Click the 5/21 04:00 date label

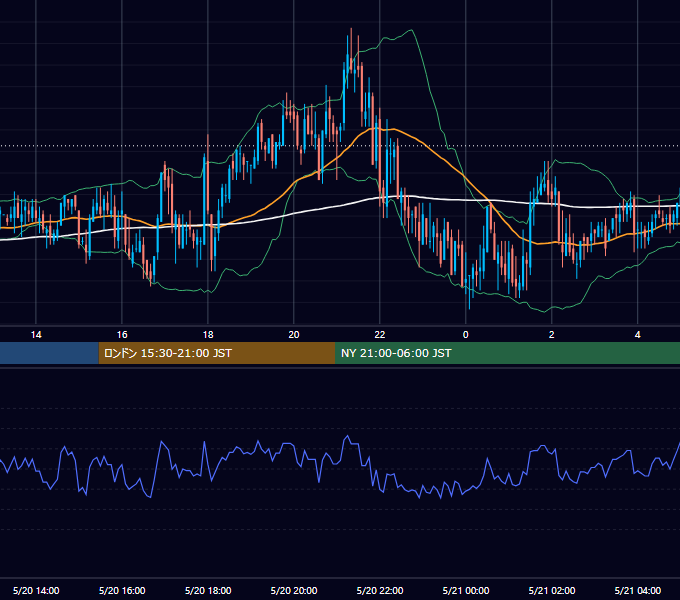tap(638, 590)
